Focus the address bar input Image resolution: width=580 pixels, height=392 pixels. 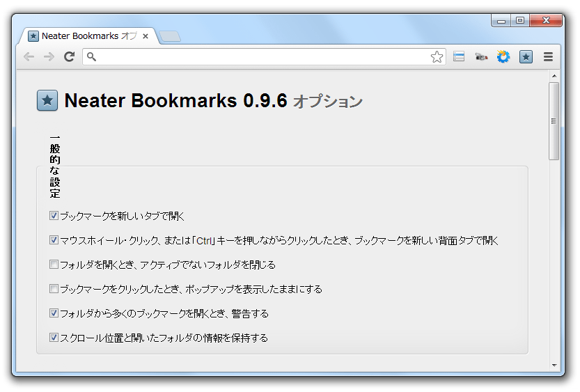pyautogui.click(x=263, y=56)
